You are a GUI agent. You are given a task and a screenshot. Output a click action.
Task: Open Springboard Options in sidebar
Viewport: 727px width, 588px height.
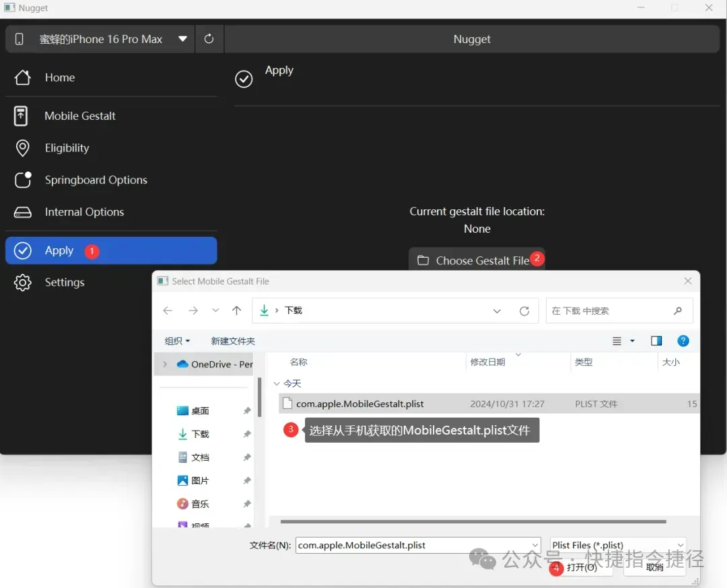[x=111, y=180]
